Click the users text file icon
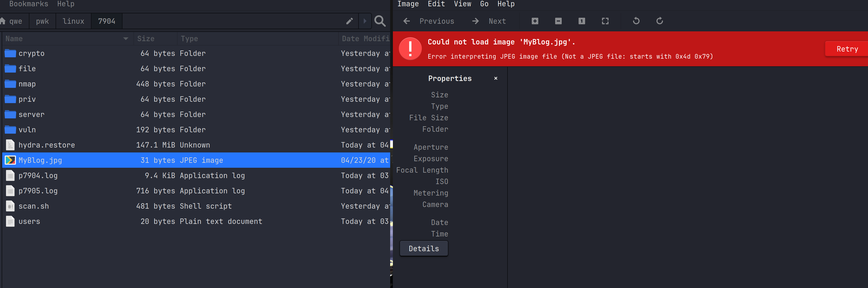868x288 pixels. point(10,221)
